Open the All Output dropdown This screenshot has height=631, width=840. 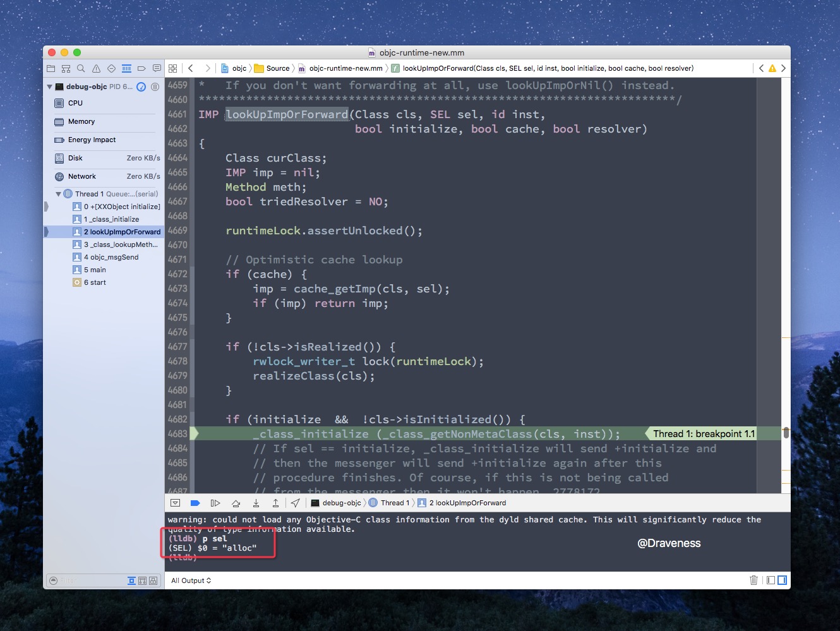click(191, 580)
